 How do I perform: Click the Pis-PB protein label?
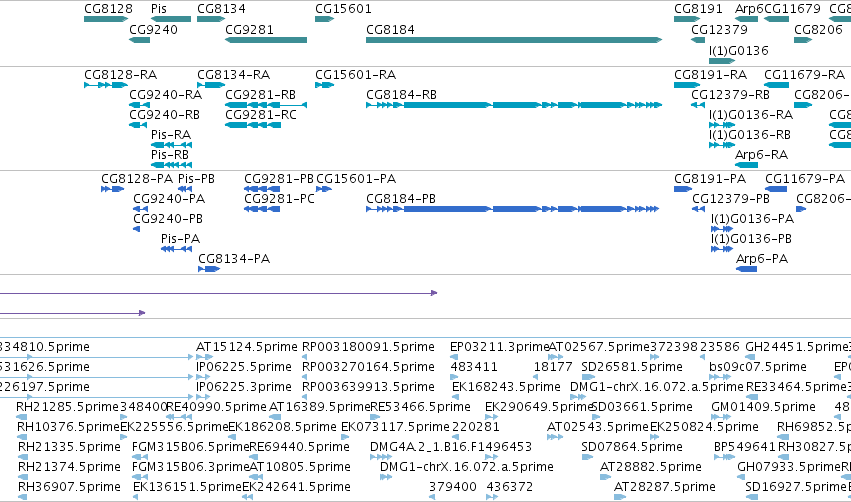[x=196, y=179]
